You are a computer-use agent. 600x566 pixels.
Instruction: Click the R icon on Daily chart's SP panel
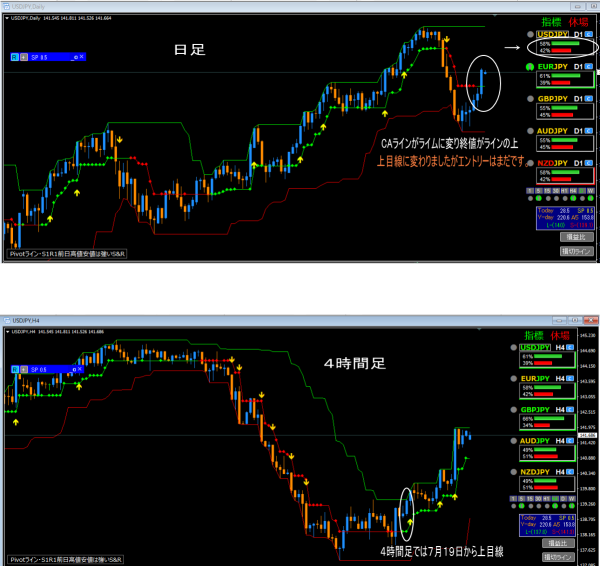pos(13,57)
